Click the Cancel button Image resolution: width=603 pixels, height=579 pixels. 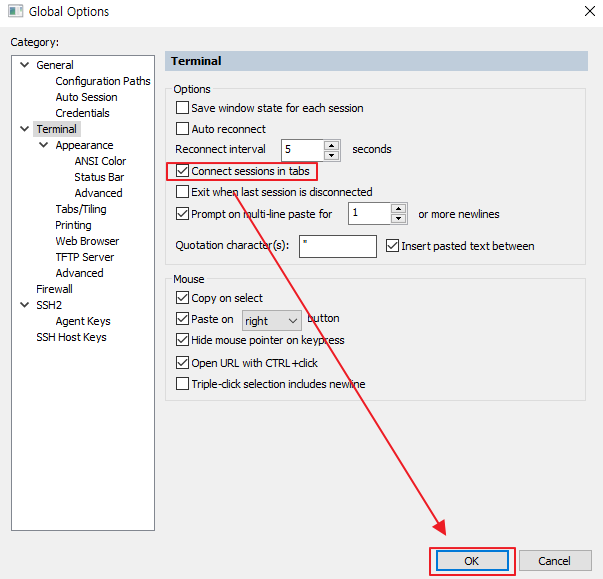555,561
